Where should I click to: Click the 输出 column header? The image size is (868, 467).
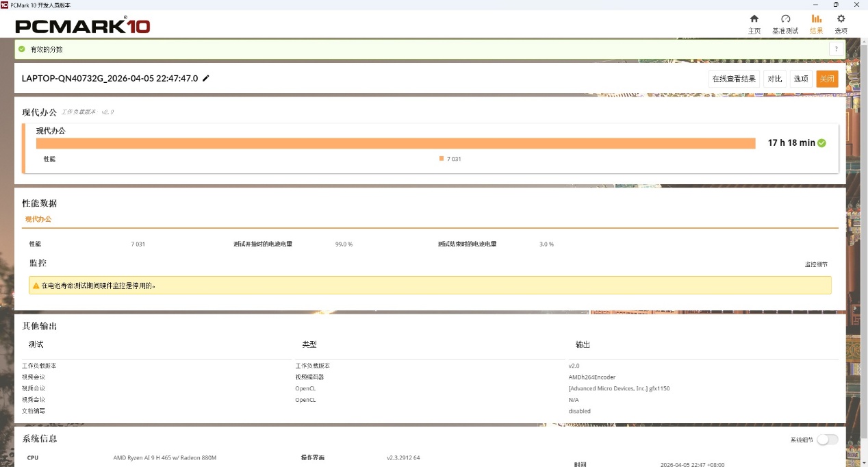pyautogui.click(x=583, y=344)
